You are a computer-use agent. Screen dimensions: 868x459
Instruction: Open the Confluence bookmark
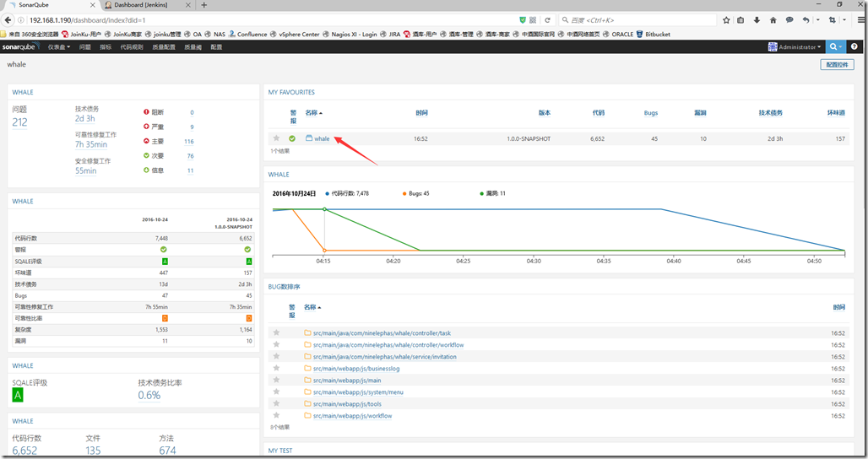(x=248, y=35)
